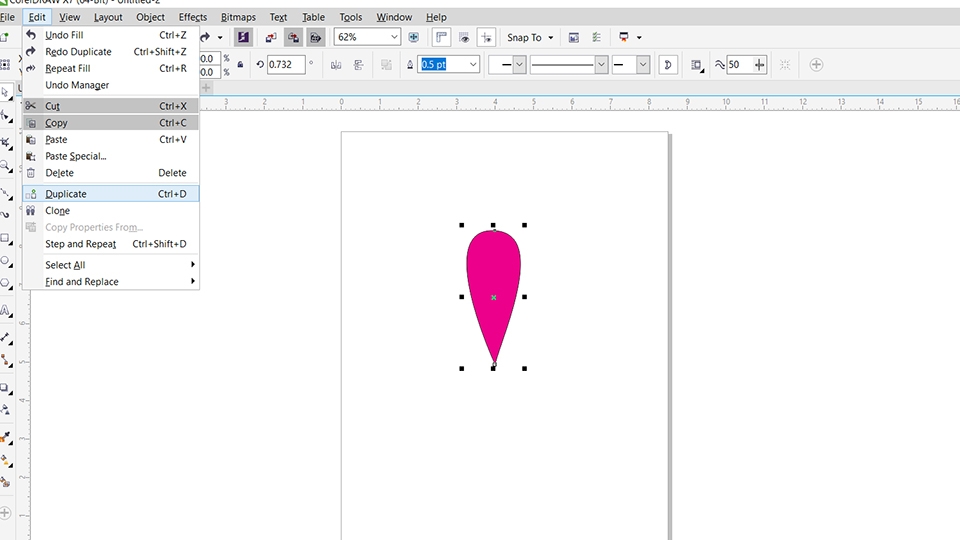Expand the Snap To dropdown
The image size is (960, 540).
click(551, 38)
